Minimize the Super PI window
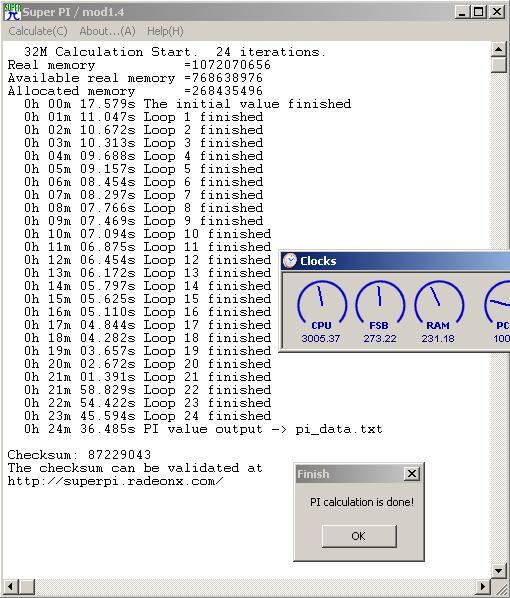This screenshot has height=598, width=510. click(462, 12)
